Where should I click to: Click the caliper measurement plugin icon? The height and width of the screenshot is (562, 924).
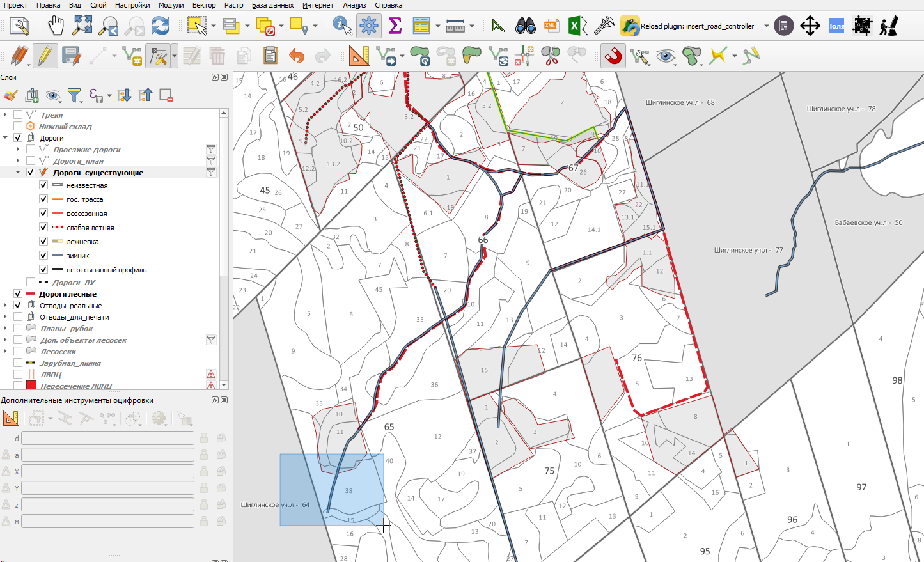[x=604, y=26]
